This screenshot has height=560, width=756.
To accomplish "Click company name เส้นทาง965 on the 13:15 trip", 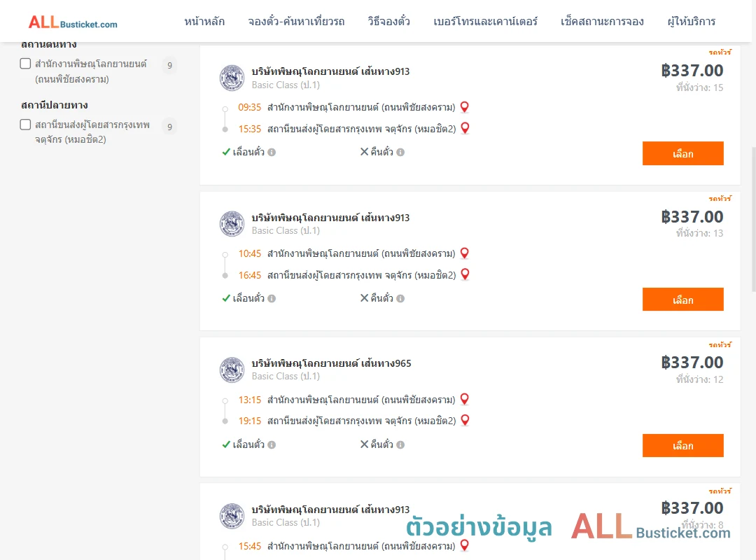I will click(x=331, y=363).
